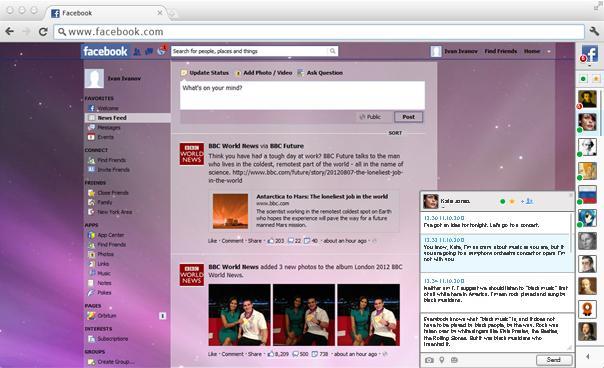Toggle the star favorites filter in chat sidebar
This screenshot has height=368, width=604.
coord(596,79)
